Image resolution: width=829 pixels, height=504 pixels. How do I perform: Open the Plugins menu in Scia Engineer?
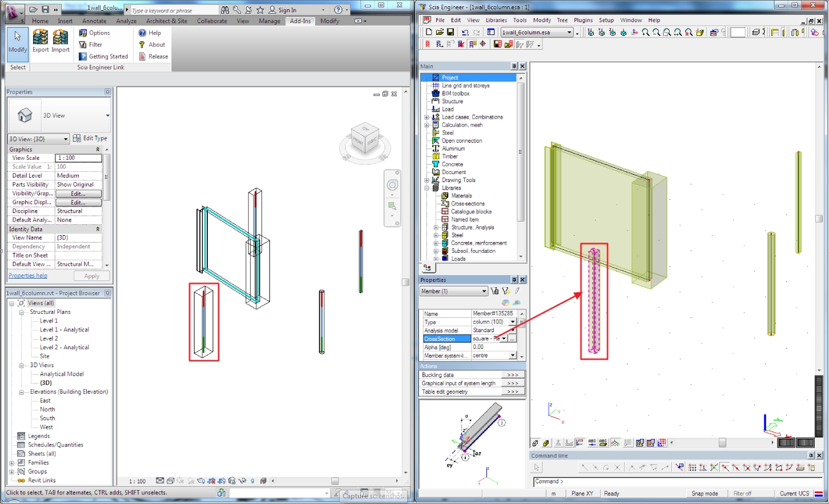(583, 20)
